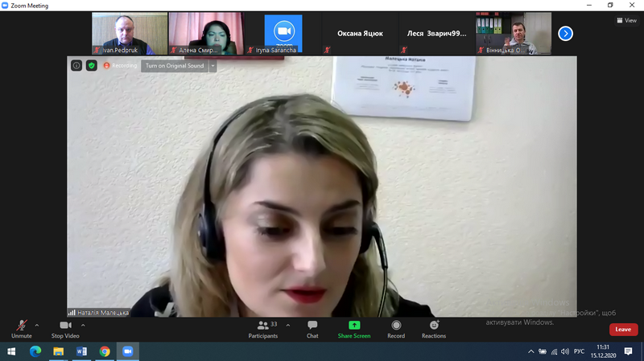Unmute the microphone
The height and width of the screenshot is (361, 644).
(22, 330)
